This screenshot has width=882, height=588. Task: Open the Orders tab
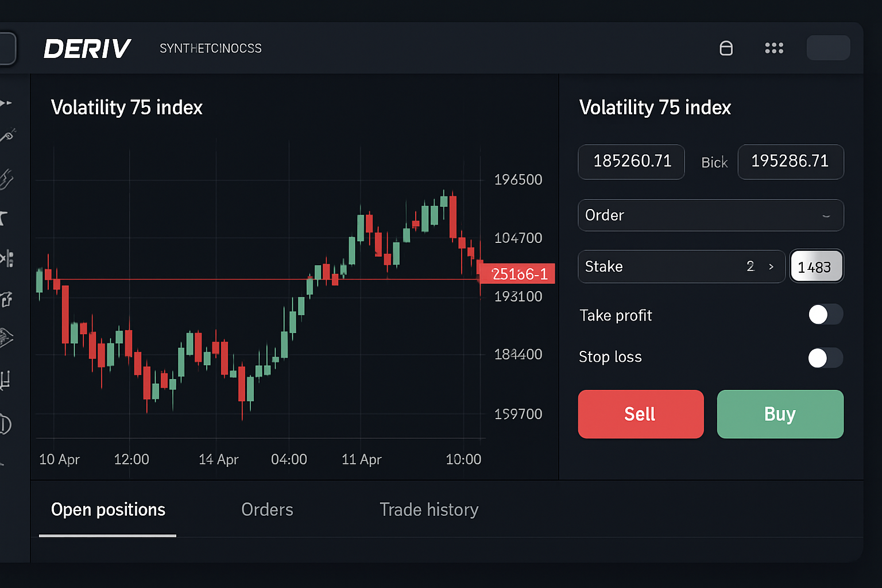267,509
